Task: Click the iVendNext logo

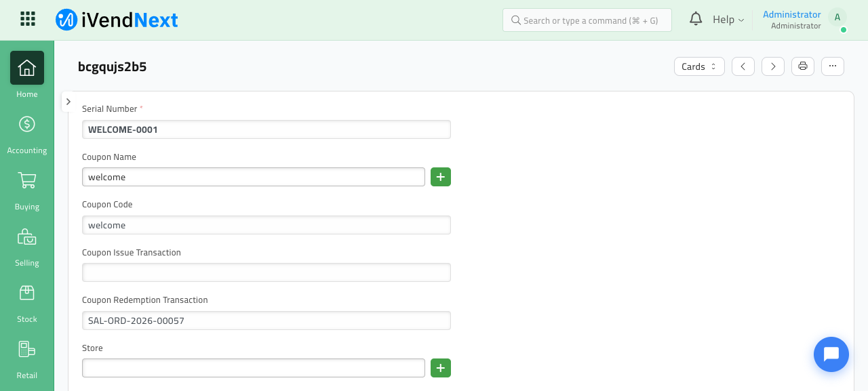Action: click(x=117, y=20)
